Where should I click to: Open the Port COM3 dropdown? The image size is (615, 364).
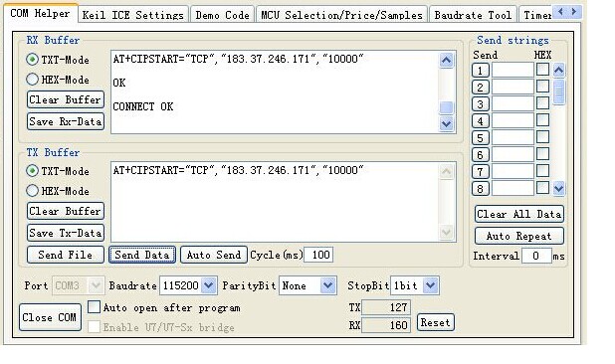tap(96, 285)
